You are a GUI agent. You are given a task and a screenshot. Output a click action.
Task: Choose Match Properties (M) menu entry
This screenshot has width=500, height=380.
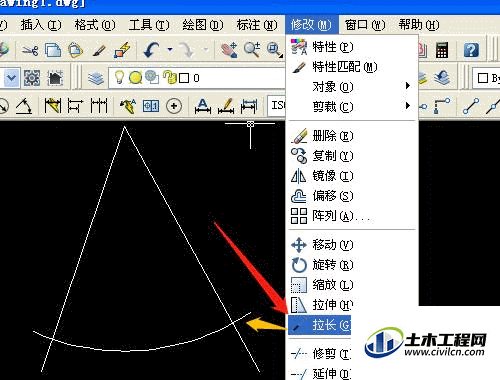pos(352,67)
